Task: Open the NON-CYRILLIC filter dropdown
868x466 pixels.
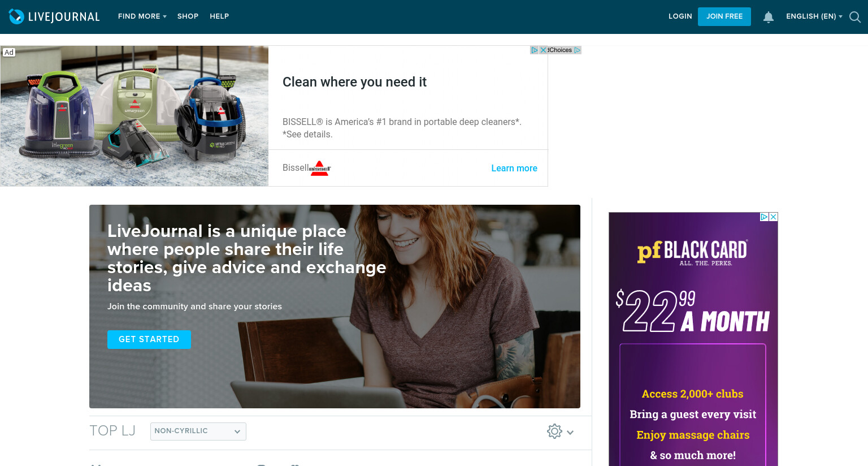Action: tap(198, 431)
